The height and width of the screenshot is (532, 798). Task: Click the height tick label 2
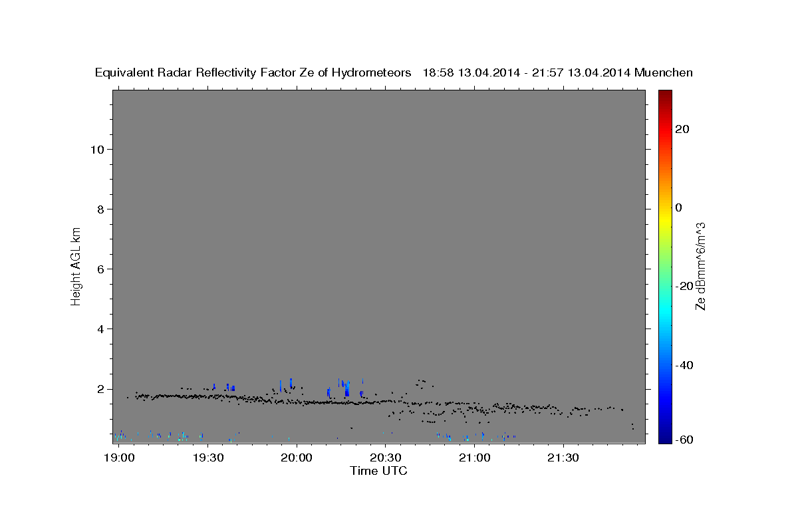coord(100,389)
